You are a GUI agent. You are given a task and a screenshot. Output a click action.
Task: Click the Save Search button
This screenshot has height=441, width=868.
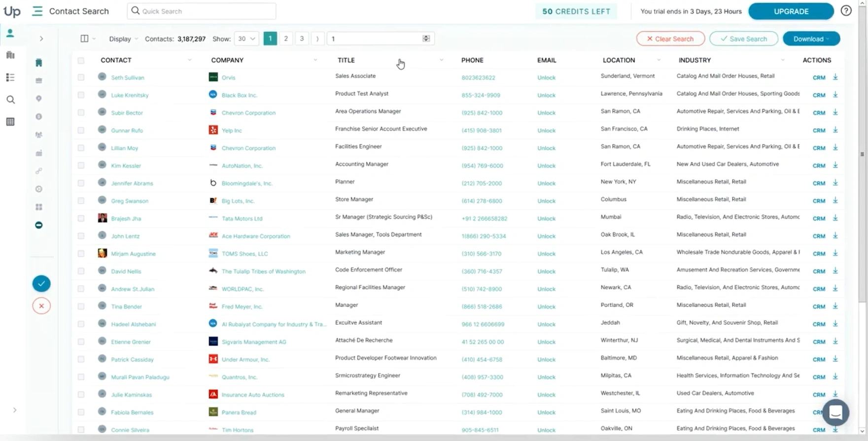[744, 38]
